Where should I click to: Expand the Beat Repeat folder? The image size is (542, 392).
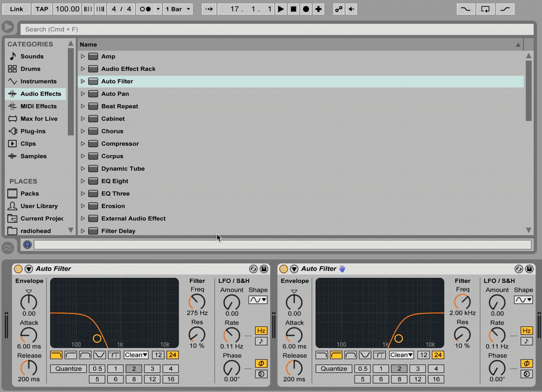point(82,106)
